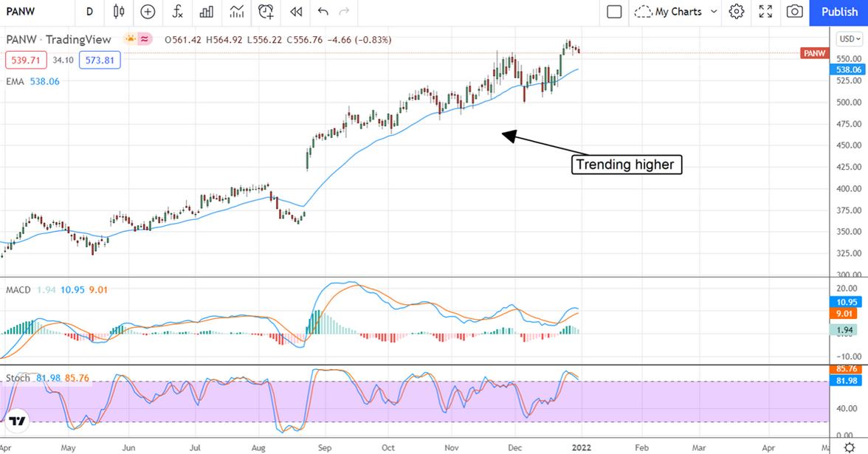The width and height of the screenshot is (868, 454).
Task: Undo the last chart action
Action: pyautogui.click(x=323, y=12)
